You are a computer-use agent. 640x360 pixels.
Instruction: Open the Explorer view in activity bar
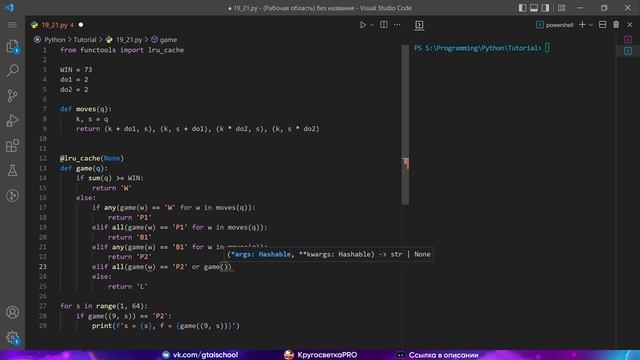click(x=12, y=46)
